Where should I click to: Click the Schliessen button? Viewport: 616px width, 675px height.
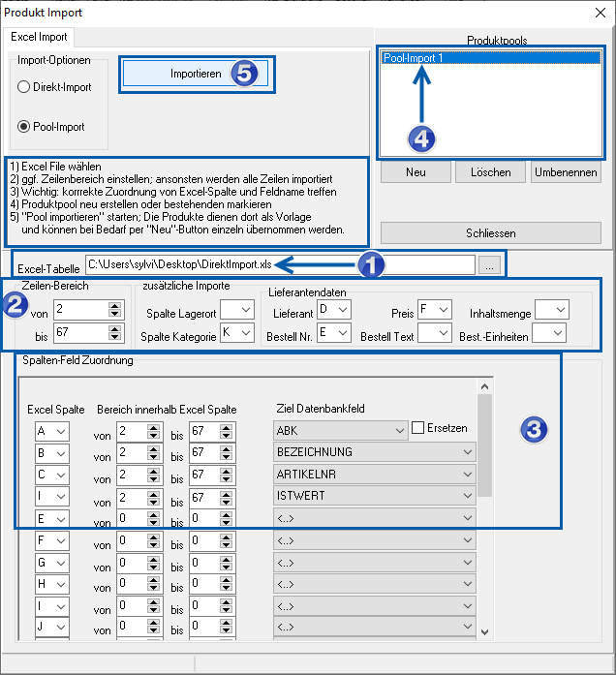[x=491, y=232]
